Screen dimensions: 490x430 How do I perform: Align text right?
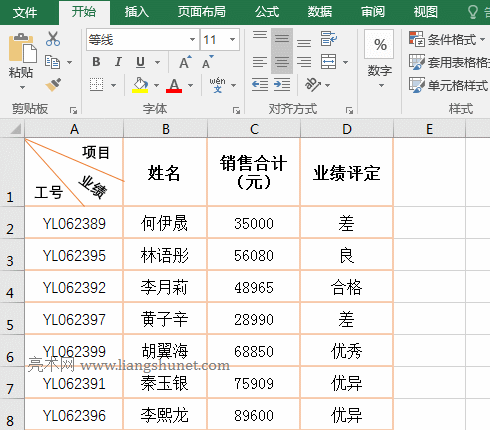point(304,62)
